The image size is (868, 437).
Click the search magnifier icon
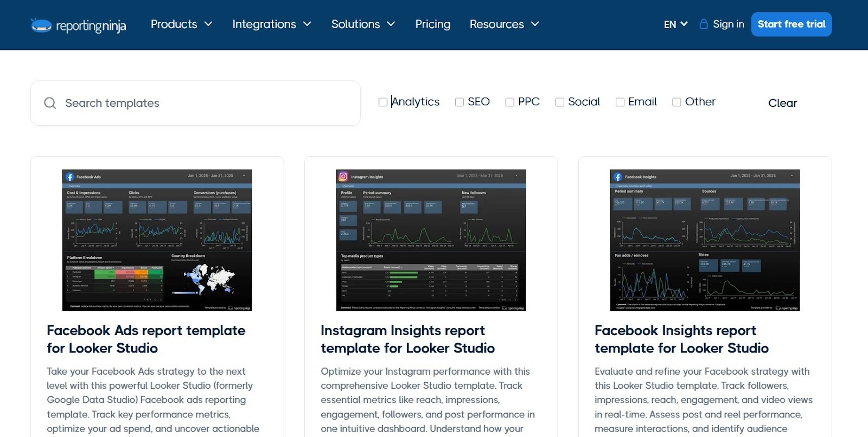[50, 103]
